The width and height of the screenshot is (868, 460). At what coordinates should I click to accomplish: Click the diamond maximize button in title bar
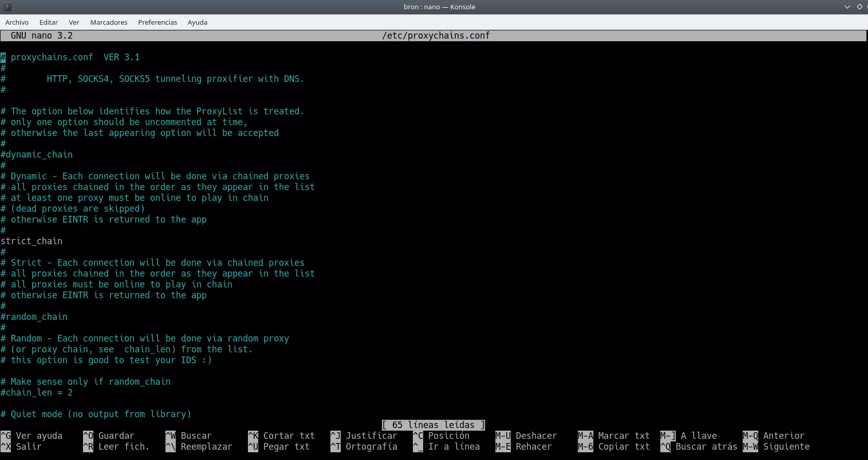pyautogui.click(x=859, y=7)
